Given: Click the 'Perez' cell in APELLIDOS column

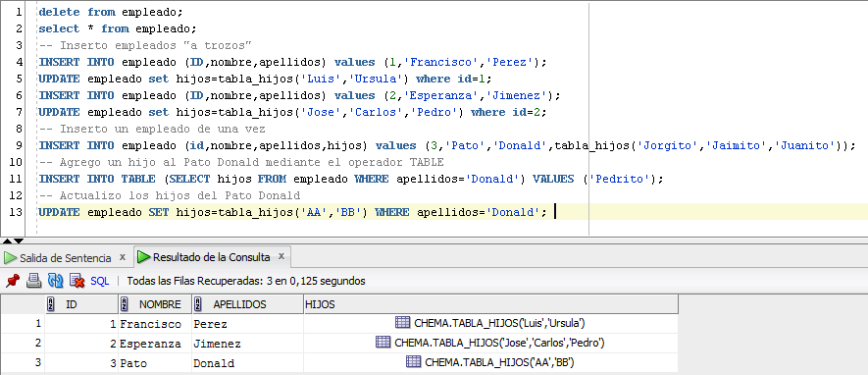Looking at the screenshot, I should 247,324.
